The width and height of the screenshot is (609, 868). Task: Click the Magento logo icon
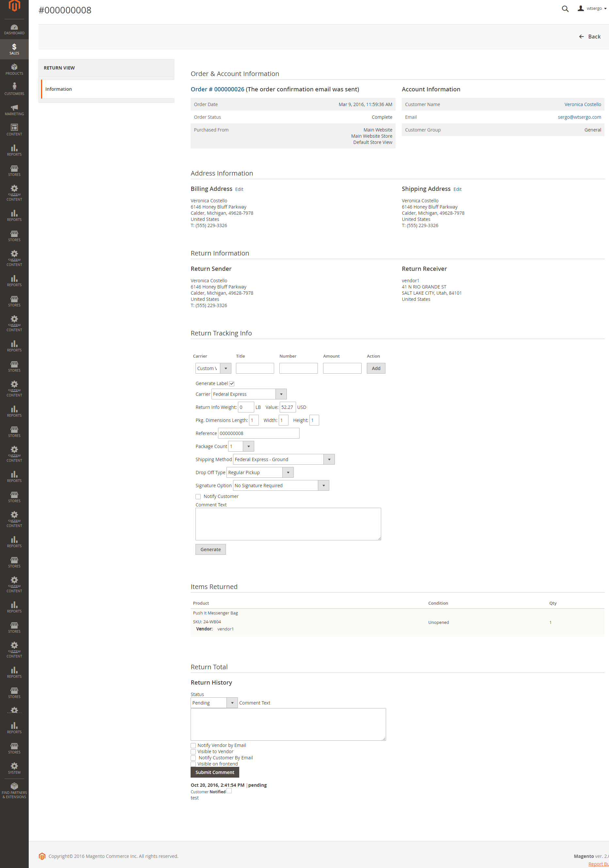coord(14,6)
